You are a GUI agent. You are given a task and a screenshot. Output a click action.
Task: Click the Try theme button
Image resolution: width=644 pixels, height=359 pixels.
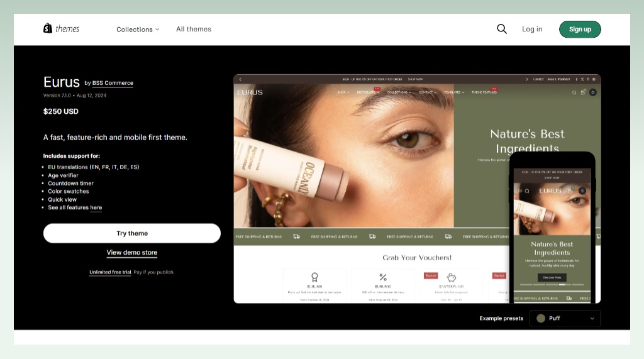pos(132,233)
